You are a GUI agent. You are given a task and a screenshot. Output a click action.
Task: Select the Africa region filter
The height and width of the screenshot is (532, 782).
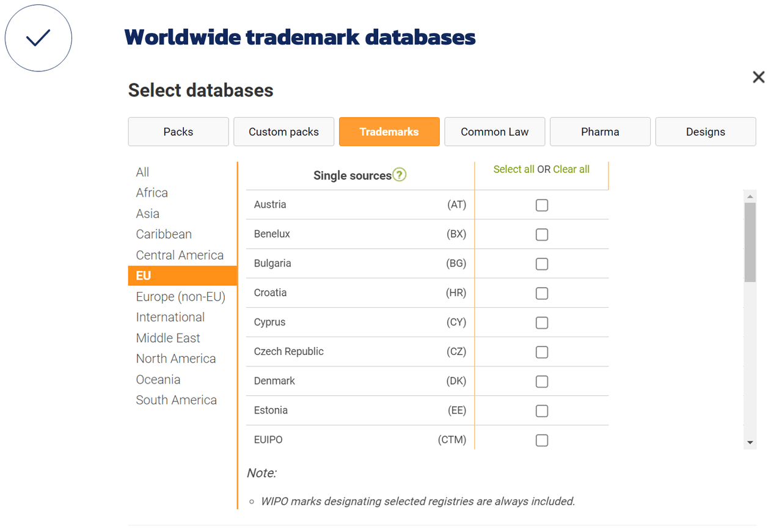click(152, 192)
